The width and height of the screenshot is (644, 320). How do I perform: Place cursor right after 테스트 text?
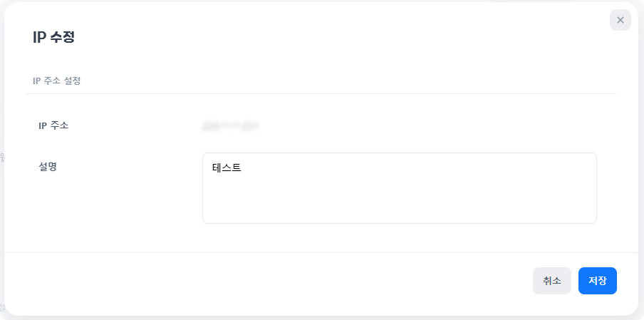[243, 169]
